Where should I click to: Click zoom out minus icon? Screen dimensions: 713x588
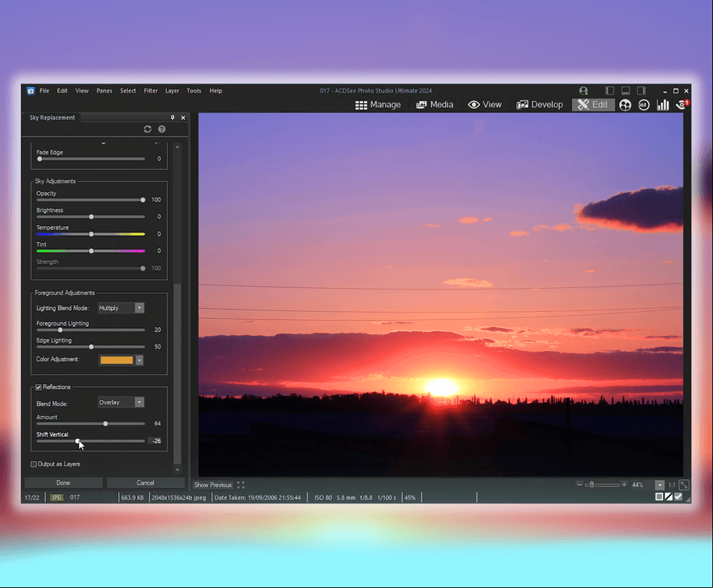click(x=579, y=484)
